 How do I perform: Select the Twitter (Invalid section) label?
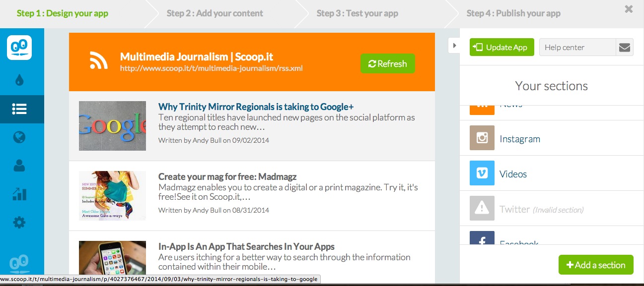[x=541, y=209]
